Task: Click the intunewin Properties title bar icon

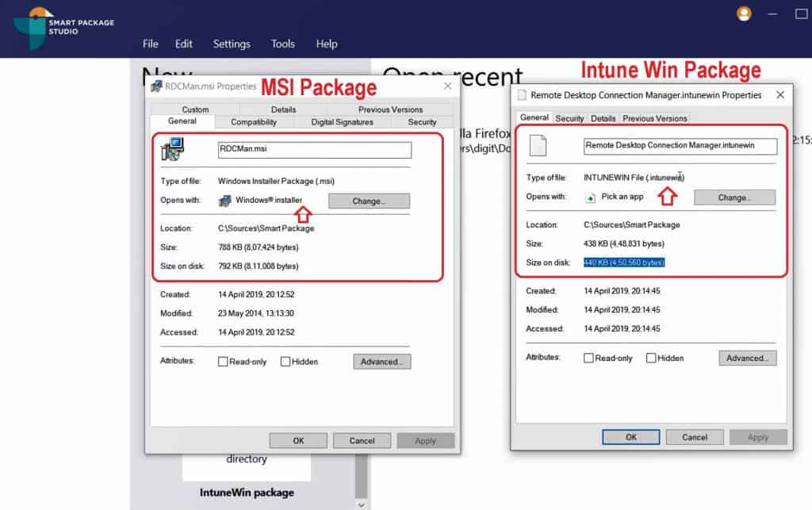Action: point(522,94)
